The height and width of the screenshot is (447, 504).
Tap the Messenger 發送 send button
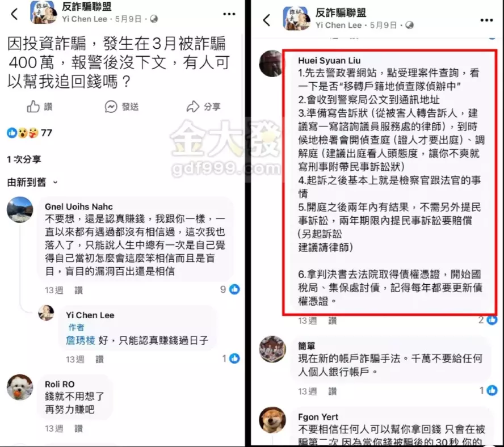[122, 107]
